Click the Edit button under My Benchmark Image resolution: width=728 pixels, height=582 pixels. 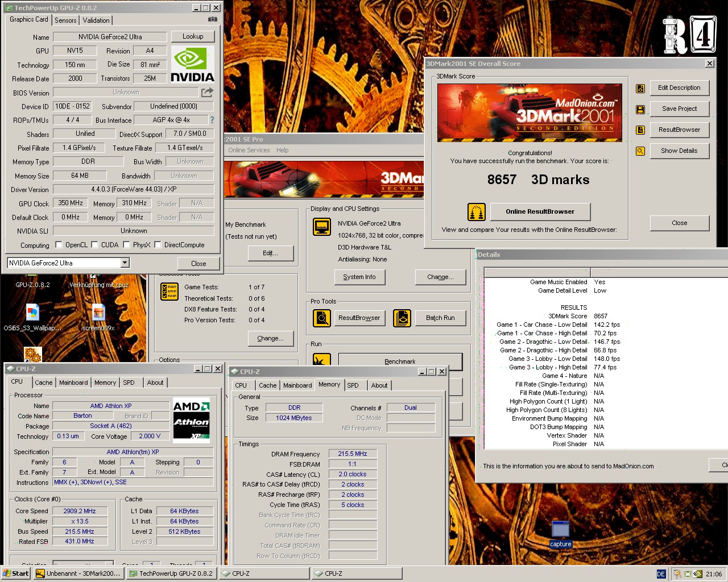point(270,253)
